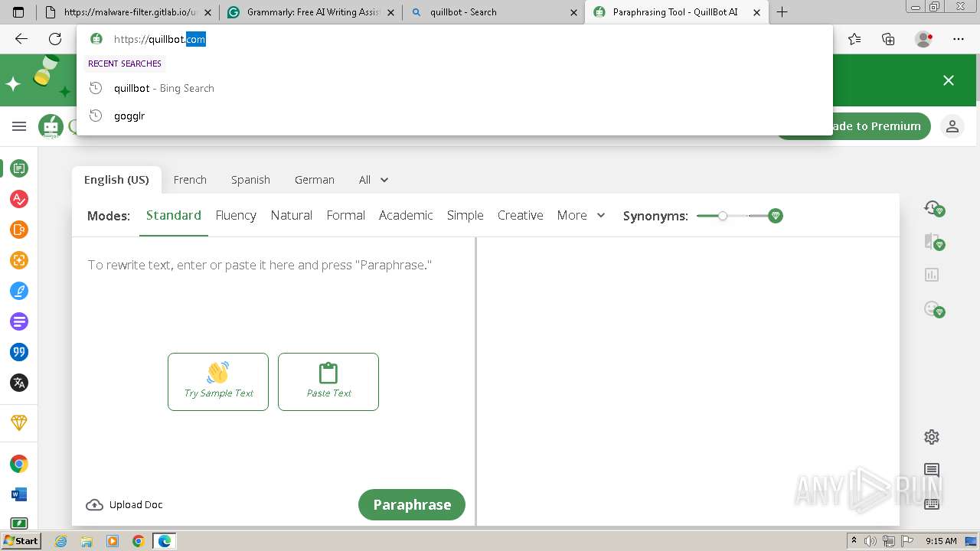Close the green promo banner

click(x=949, y=80)
